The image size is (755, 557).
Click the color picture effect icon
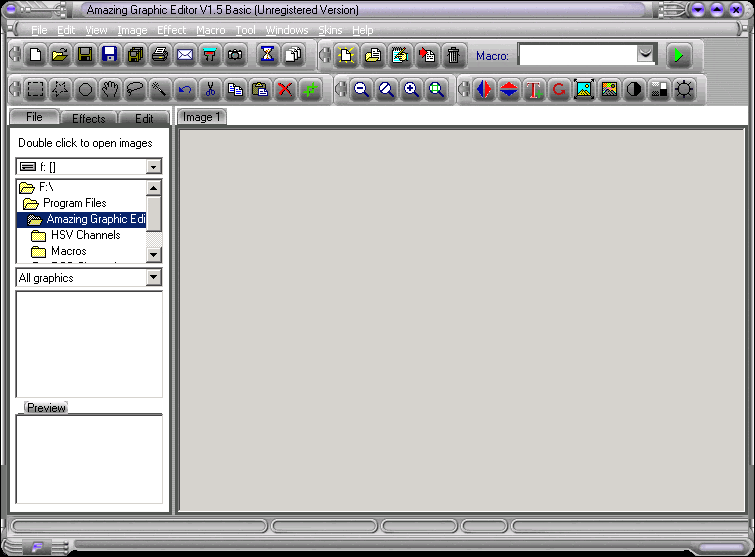609,90
